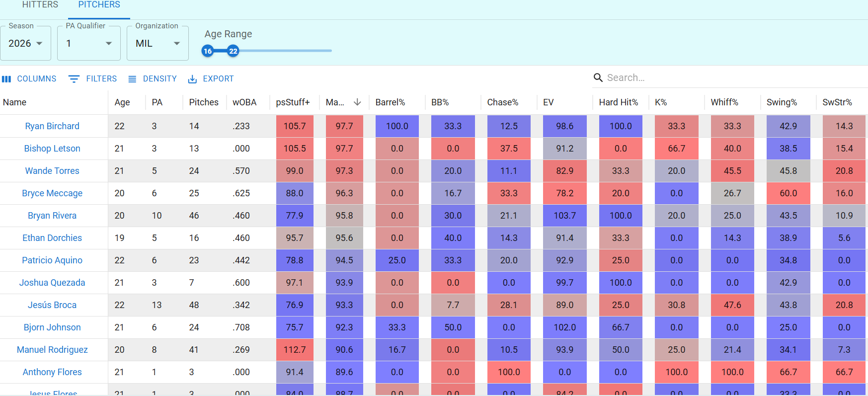868x396 pixels.
Task: Open Ryan Birchard's player page
Action: pyautogui.click(x=52, y=126)
